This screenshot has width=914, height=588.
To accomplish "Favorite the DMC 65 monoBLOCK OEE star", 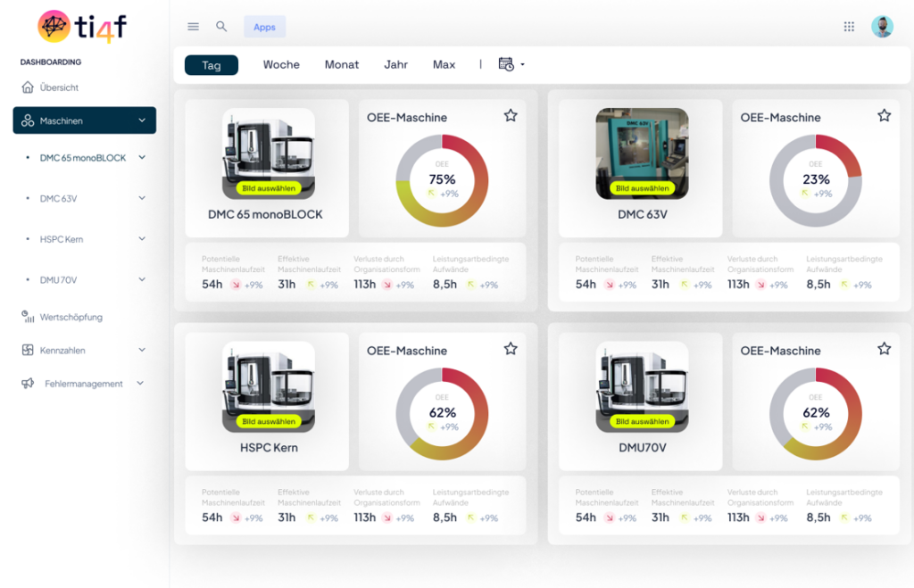I will click(x=511, y=115).
